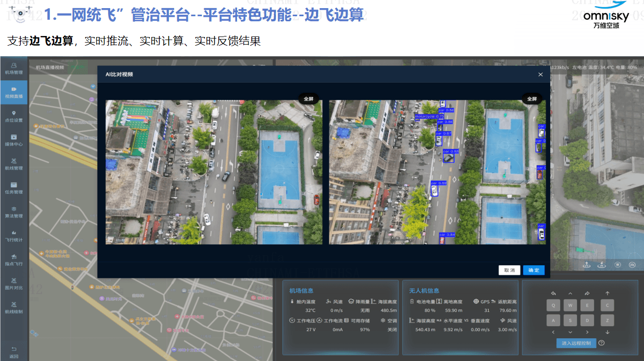The image size is (644, 361).
Task: Click 全屏 on the right AI video
Action: (x=532, y=99)
